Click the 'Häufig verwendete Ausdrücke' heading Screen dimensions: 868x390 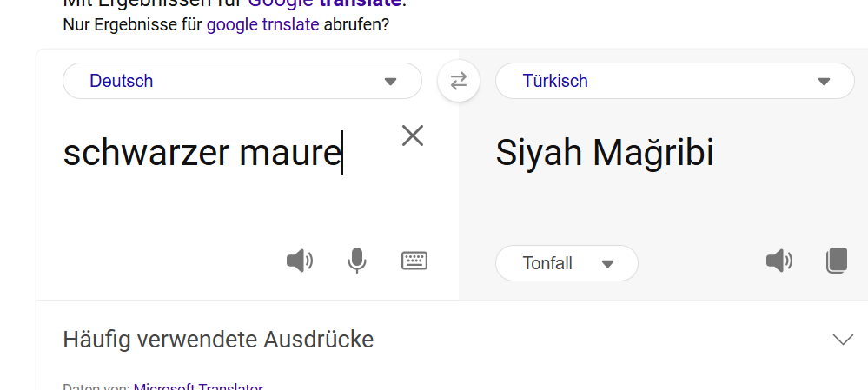(x=218, y=339)
